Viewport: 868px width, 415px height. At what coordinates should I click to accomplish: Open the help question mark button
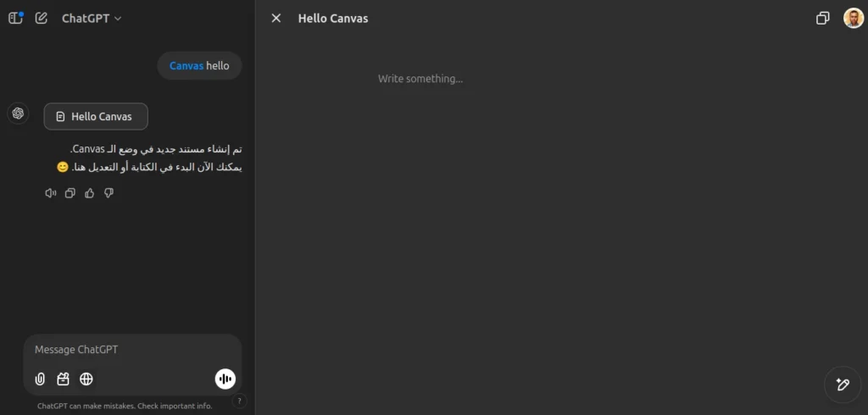tap(239, 401)
